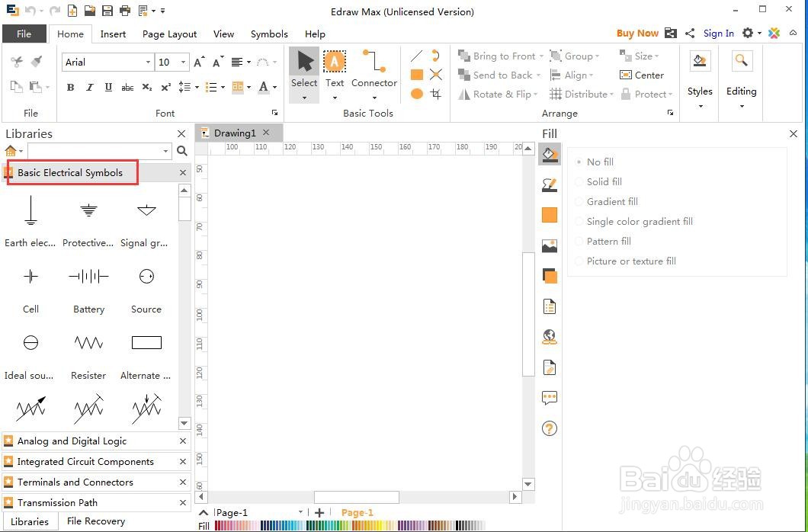Choose the ellipse shape tool
The height and width of the screenshot is (532, 808).
[417, 94]
